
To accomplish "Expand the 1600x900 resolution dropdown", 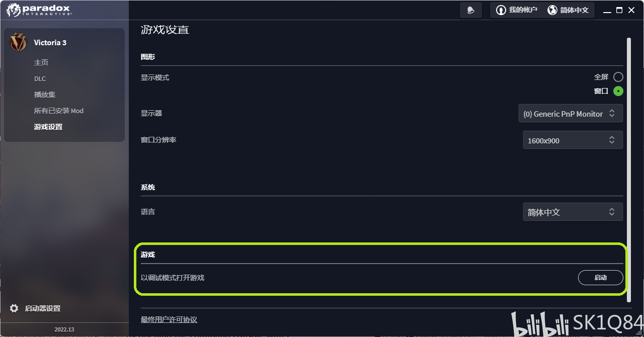I will click(573, 140).
